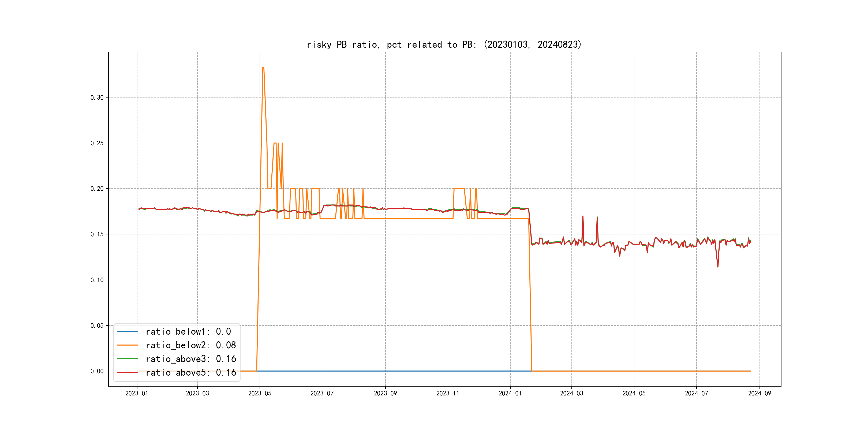Click the red legend line swatch
Screen dimensions: 868x434
127,373
